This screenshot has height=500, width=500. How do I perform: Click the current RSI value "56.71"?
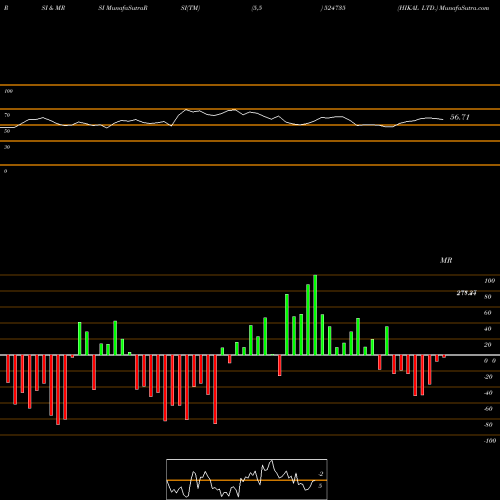click(460, 117)
